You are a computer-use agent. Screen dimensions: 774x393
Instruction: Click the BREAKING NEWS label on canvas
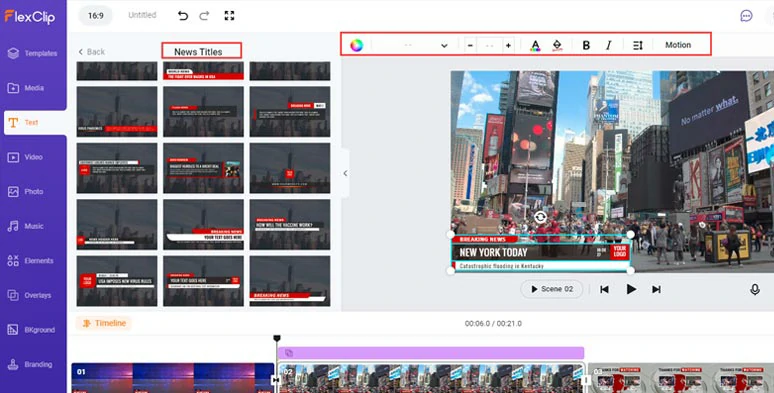[483, 239]
